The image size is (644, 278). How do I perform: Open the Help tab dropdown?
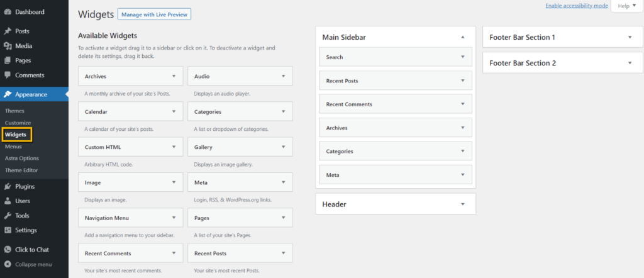(627, 6)
